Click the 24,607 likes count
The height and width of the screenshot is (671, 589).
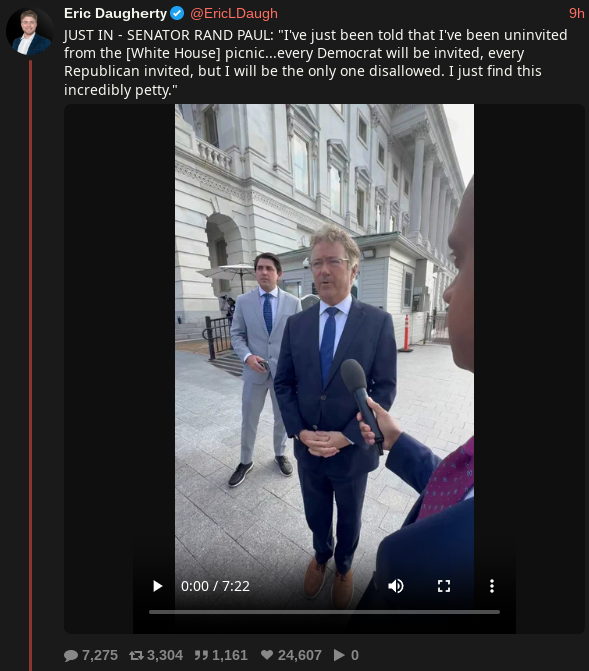(300, 655)
